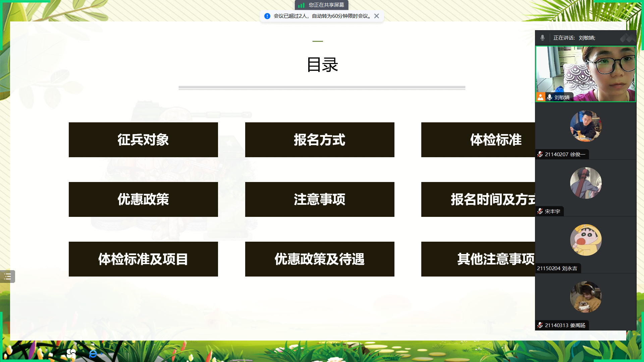
Task: Select the 优惠政策 menu block
Action: 143,199
